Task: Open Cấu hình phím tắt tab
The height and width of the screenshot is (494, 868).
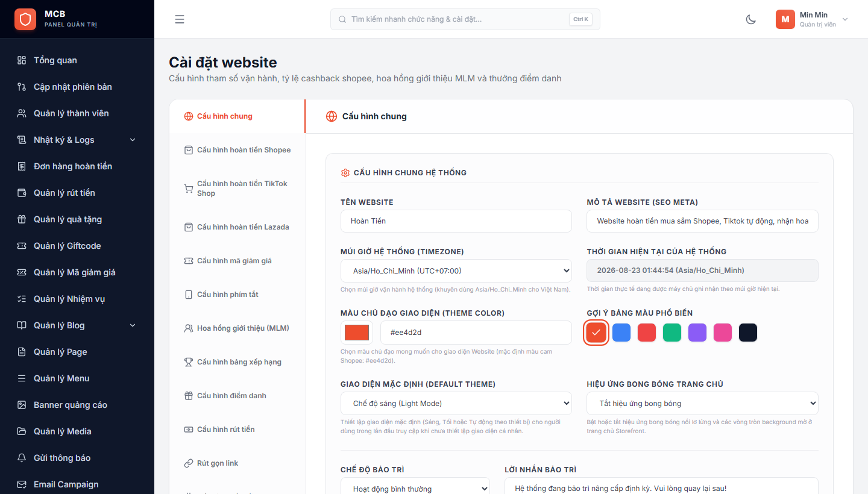Action: [x=237, y=295]
